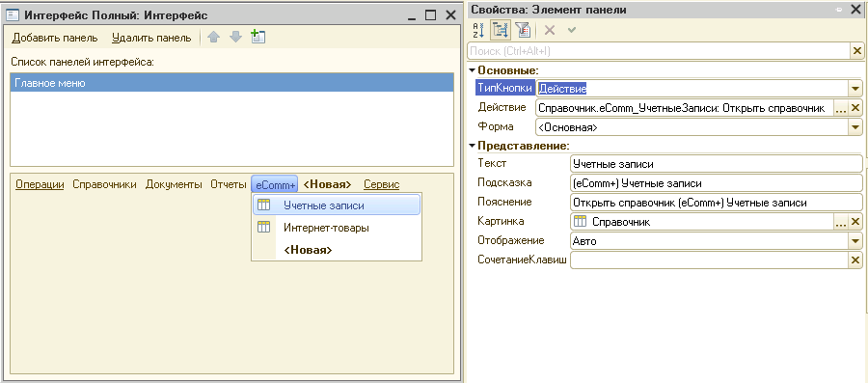Click the green plus add-item toolbar icon
Screen dimensions: 868x383
[258, 37]
